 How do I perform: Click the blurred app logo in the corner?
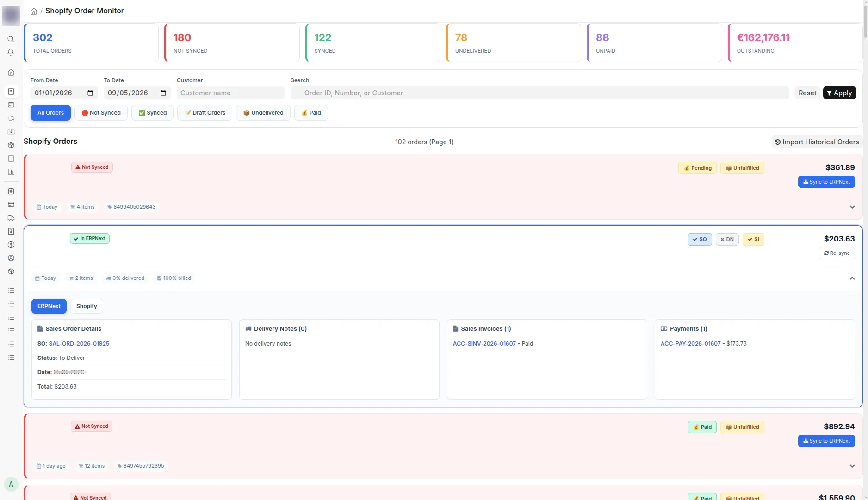[x=11, y=16]
